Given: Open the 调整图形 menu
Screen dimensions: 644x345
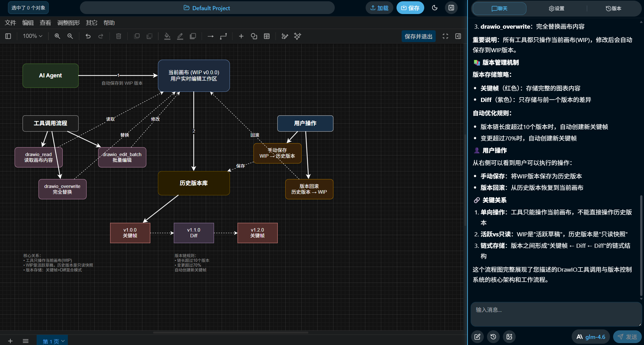Looking at the screenshot, I should [68, 23].
